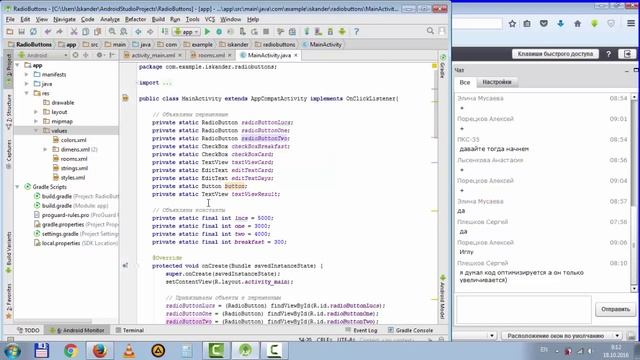
Task: Click the Stop square toolbar icon
Action: point(266,31)
